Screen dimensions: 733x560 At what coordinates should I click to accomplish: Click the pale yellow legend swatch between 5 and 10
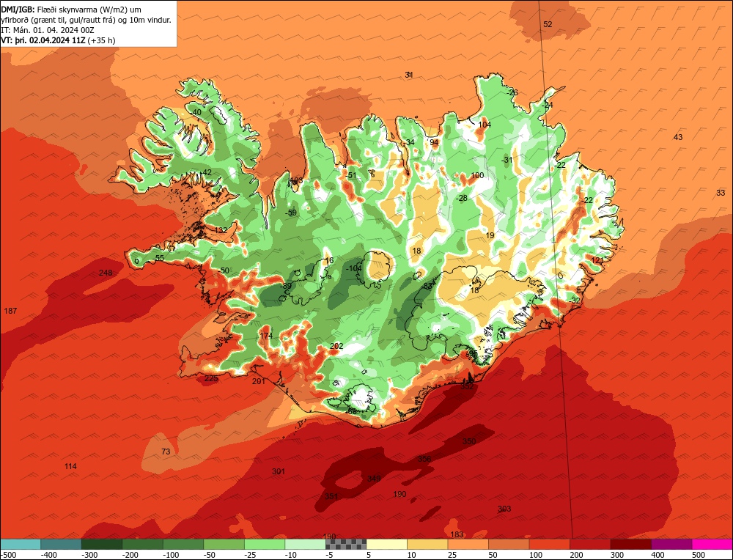tap(386, 544)
